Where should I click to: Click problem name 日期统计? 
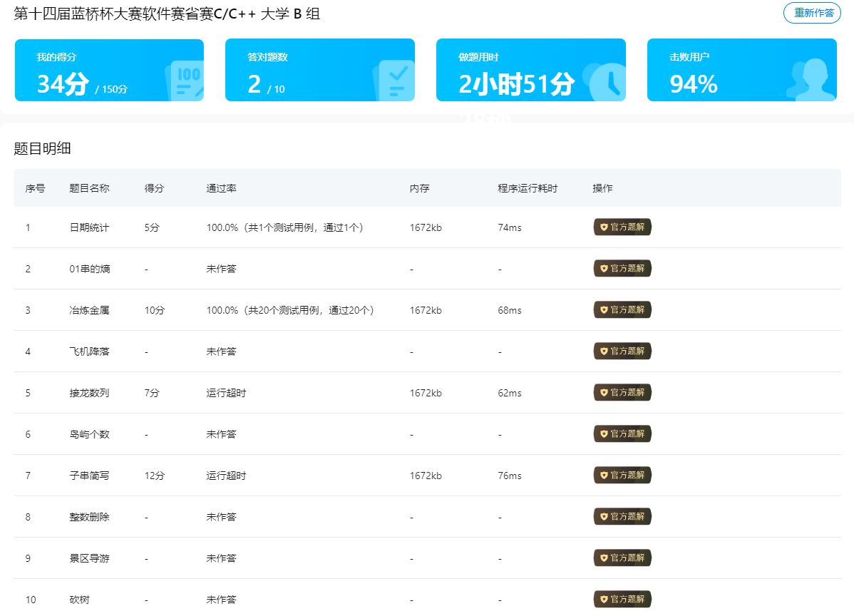pos(89,227)
